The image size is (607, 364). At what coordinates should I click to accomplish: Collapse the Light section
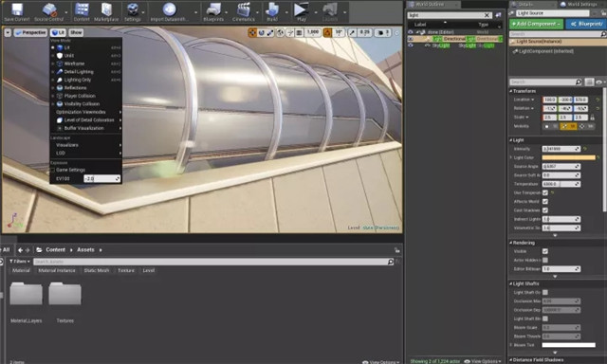point(510,140)
